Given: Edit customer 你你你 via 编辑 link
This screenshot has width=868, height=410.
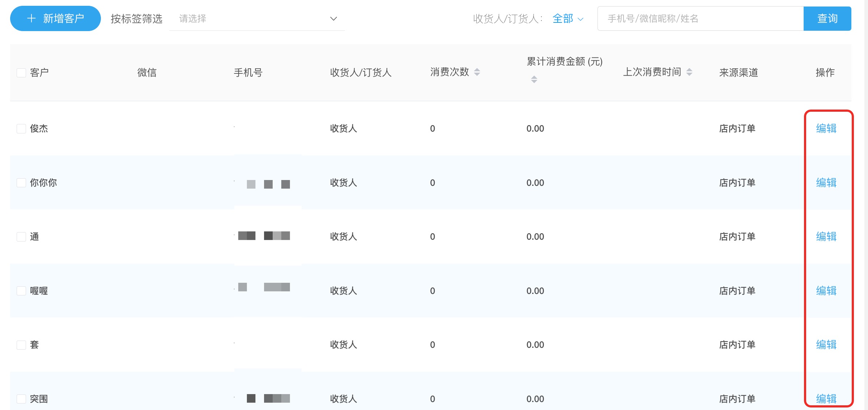Looking at the screenshot, I should [826, 183].
